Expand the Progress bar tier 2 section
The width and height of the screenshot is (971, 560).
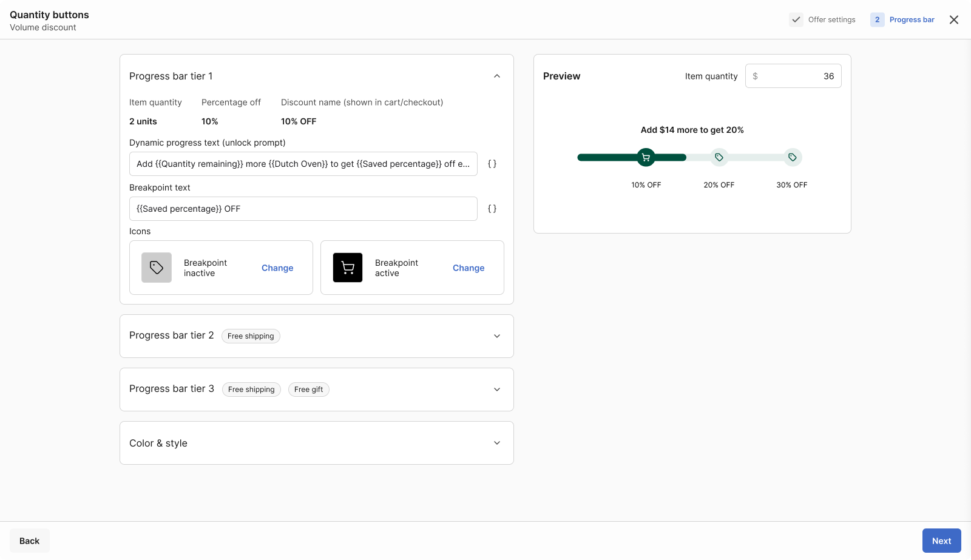[497, 336]
